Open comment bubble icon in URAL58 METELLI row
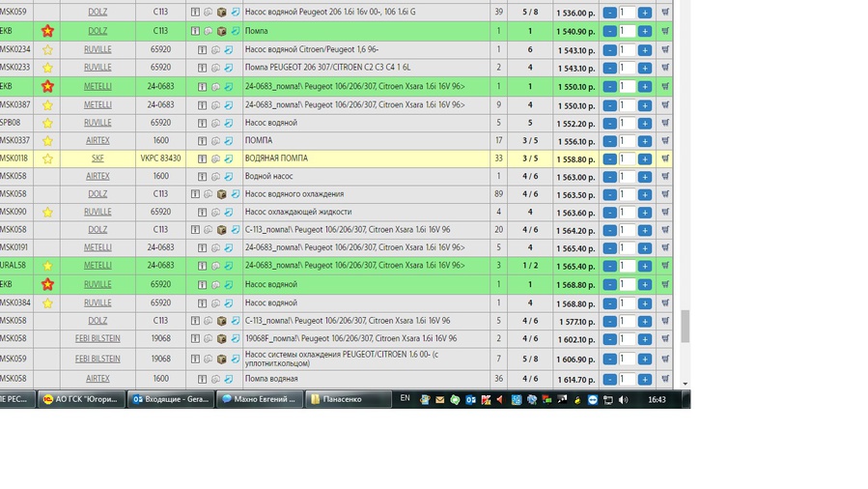This screenshot has width=868, height=489. point(215,266)
